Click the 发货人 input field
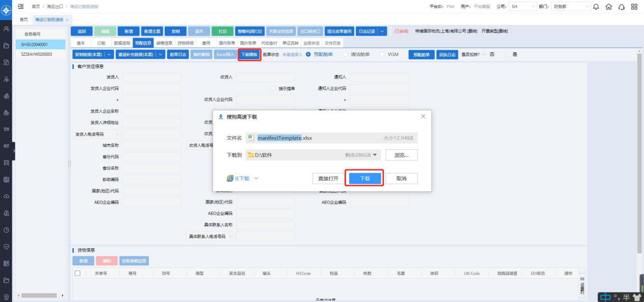Screen dimensions: 644x302 click(151, 77)
